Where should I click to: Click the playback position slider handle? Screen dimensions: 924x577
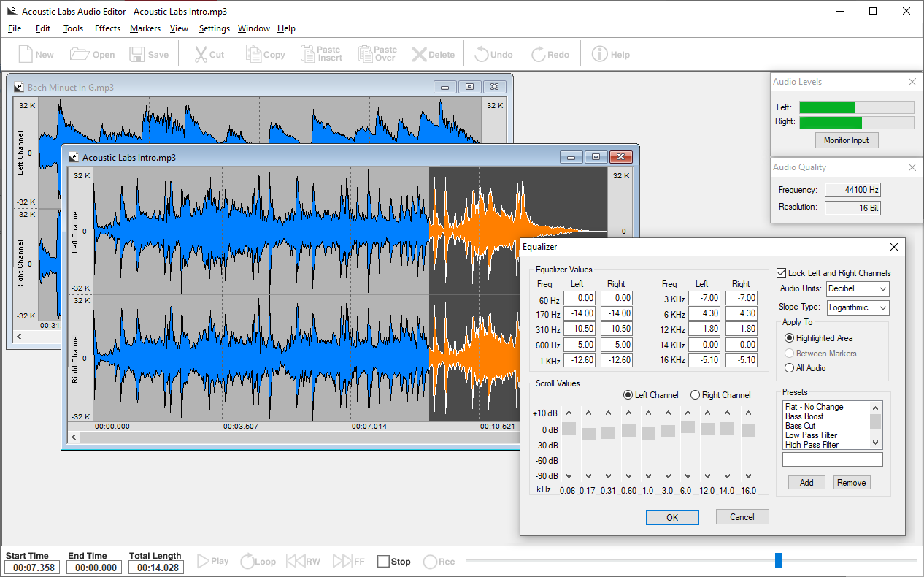(779, 560)
